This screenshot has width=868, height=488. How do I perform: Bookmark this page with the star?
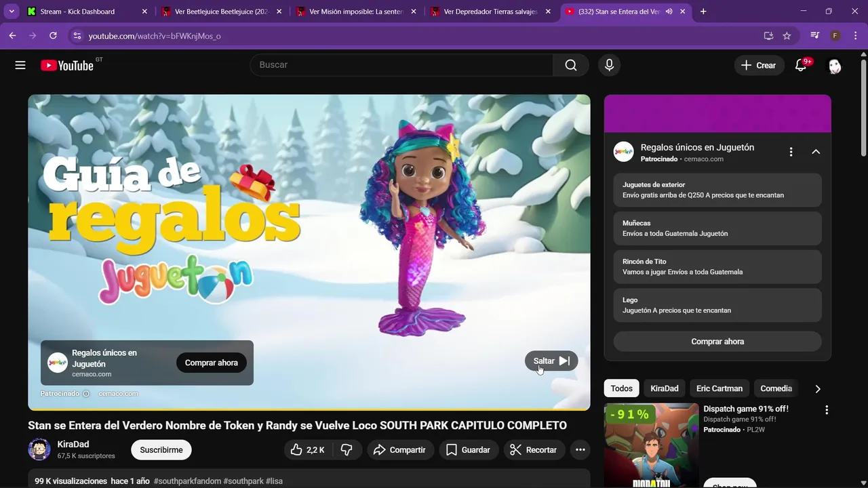pos(787,35)
